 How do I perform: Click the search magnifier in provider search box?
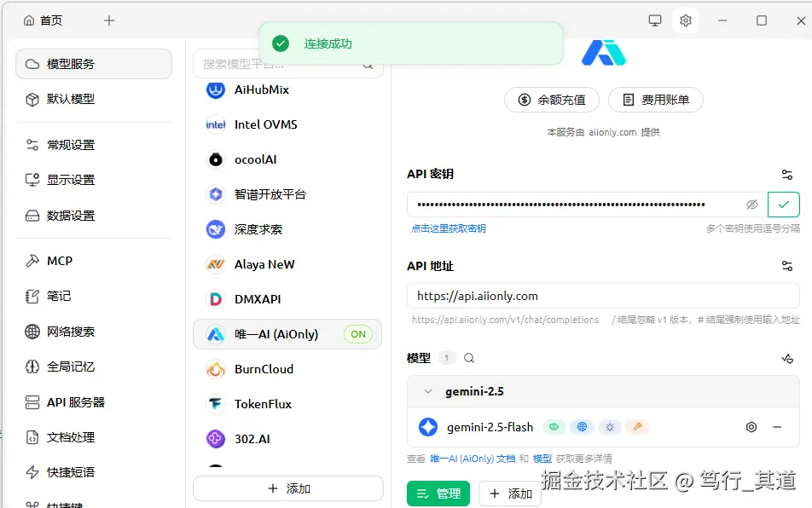[x=368, y=65]
